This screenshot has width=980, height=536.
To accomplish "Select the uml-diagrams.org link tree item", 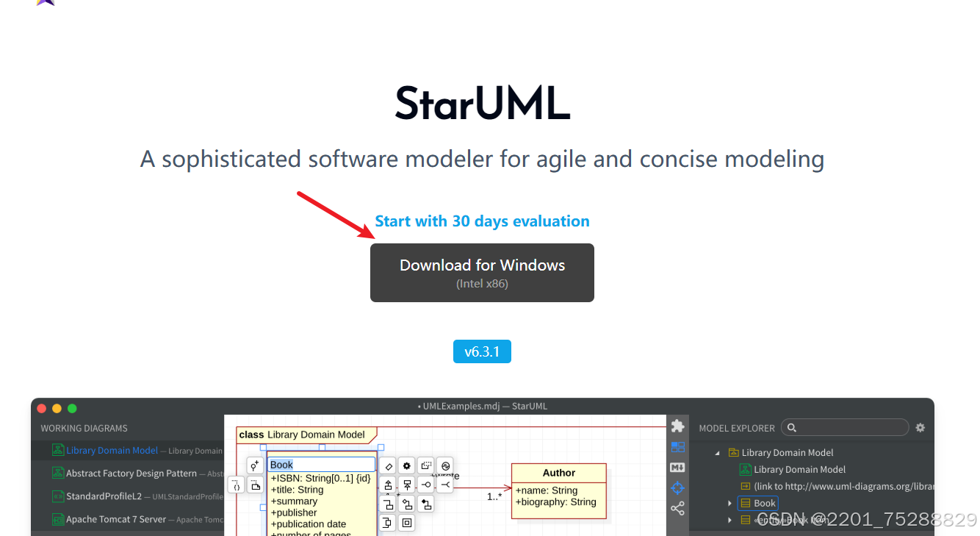I will [x=837, y=486].
